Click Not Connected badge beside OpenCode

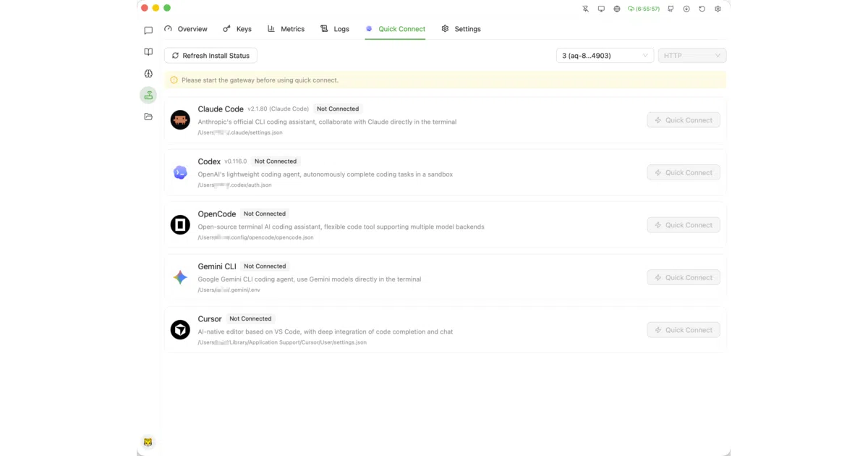pos(265,214)
